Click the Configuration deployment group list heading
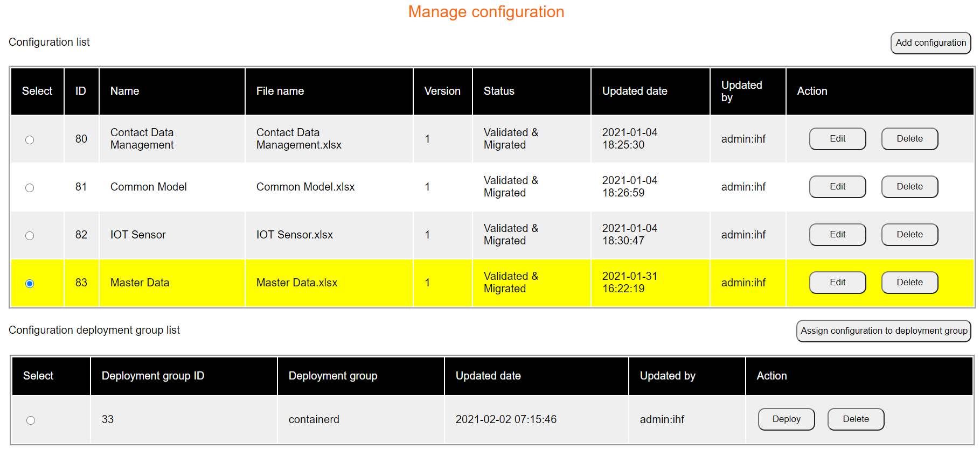980x457 pixels. (94, 331)
